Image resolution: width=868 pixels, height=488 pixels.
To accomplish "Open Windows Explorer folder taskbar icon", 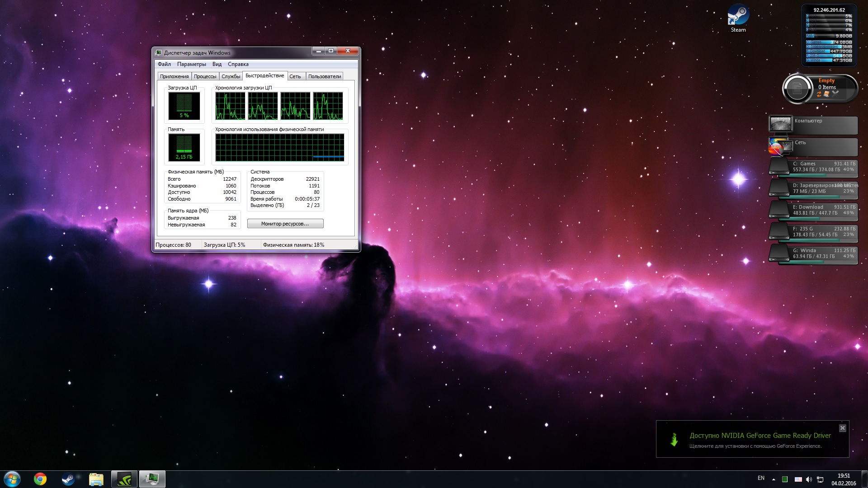I will 96,479.
